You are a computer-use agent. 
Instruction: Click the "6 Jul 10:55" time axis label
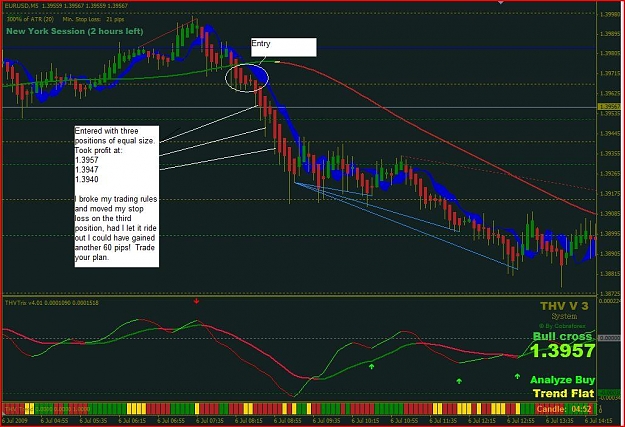pyautogui.click(x=404, y=421)
